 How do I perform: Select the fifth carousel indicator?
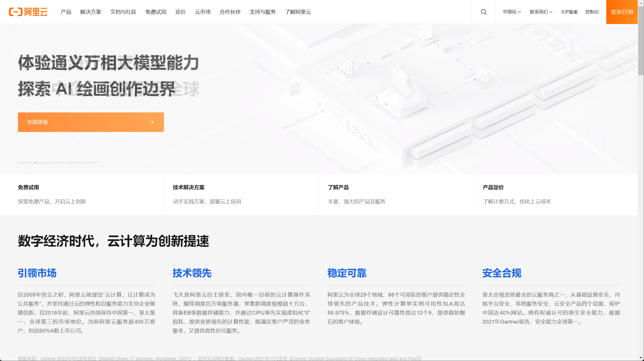pos(91,163)
